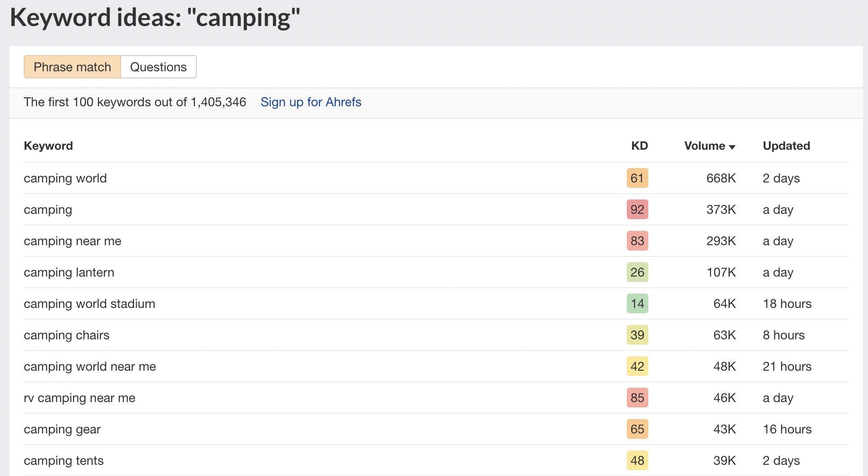Image resolution: width=868 pixels, height=476 pixels.
Task: Click the yellow KD 42 badge
Action: 637,367
